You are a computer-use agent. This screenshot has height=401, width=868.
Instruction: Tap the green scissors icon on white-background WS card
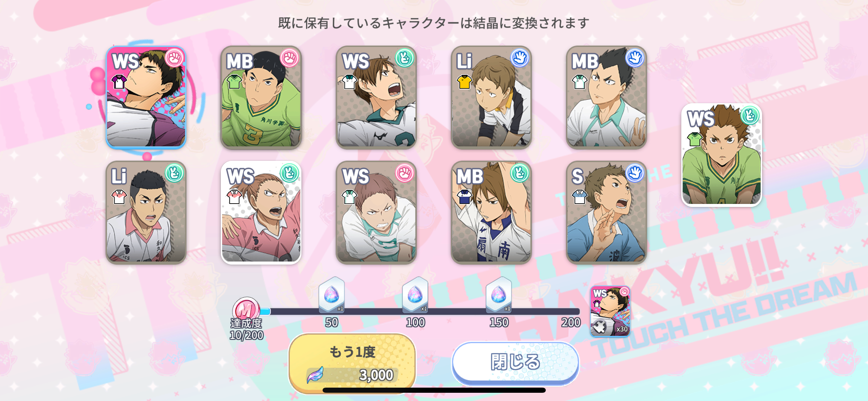coord(289,173)
